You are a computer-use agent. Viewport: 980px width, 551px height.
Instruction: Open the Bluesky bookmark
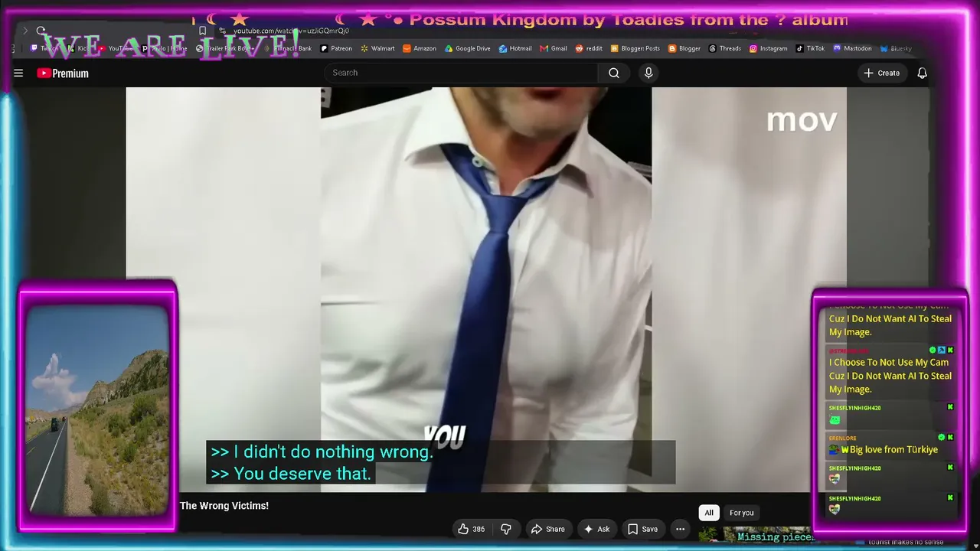(x=896, y=48)
